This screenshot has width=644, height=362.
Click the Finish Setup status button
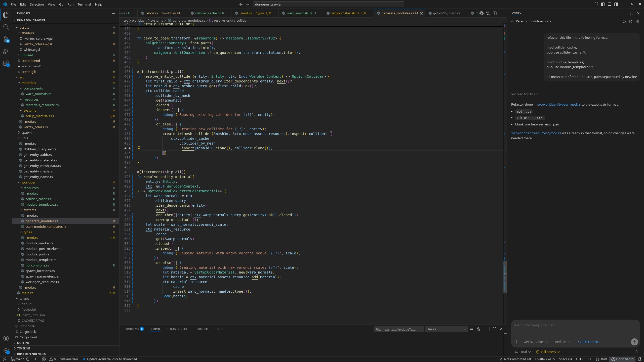click(x=622, y=359)
